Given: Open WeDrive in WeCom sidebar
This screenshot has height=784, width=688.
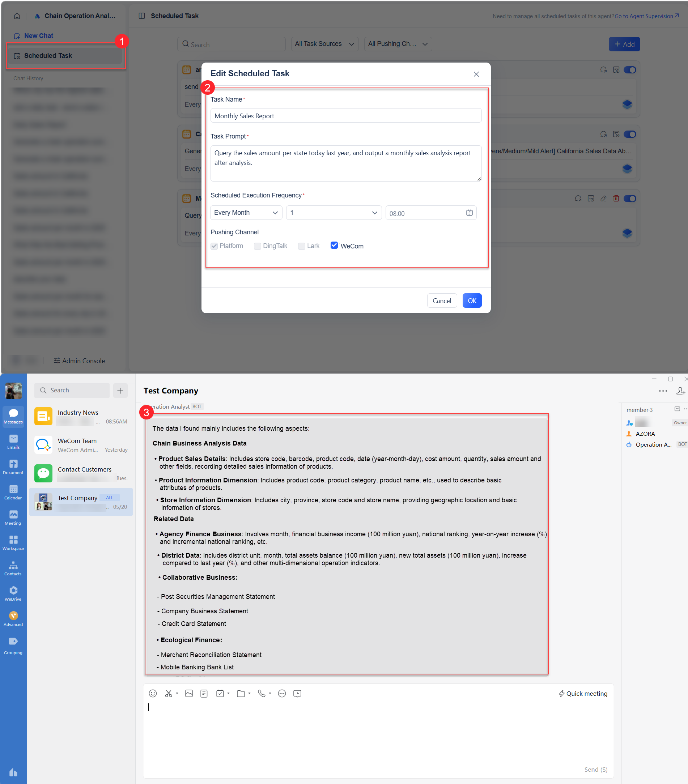Looking at the screenshot, I should tap(13, 593).
